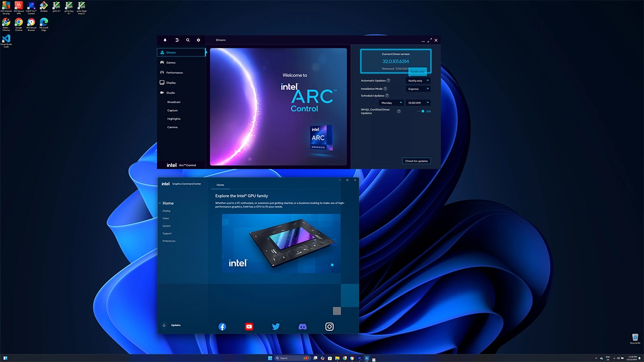Open Microsoft Edge desktop icon
The width and height of the screenshot is (644, 362).
coord(44,25)
